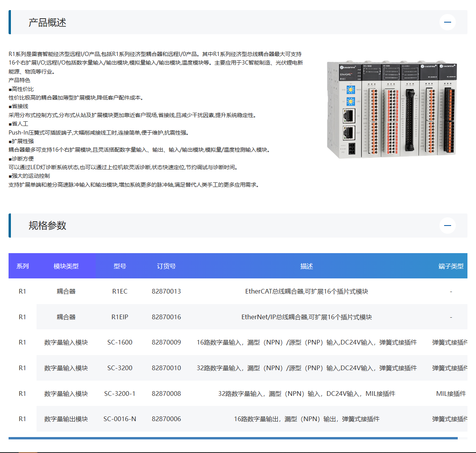This screenshot has height=453, width=476.
Task: Click order number 82870013
Action: pos(166,291)
